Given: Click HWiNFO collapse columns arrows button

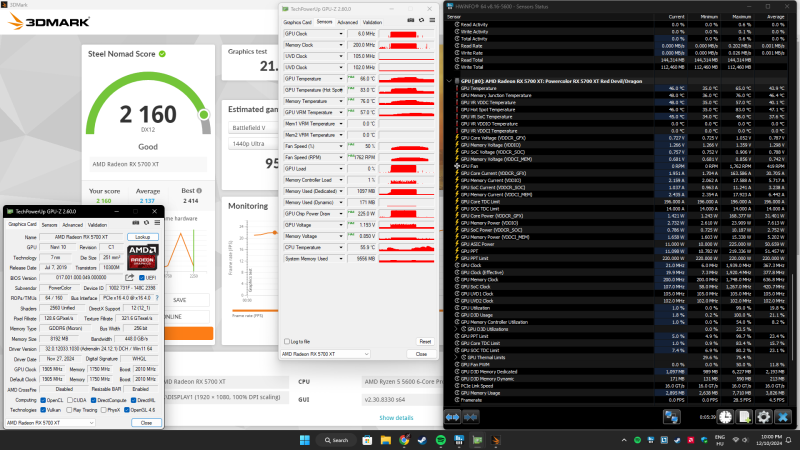Looking at the screenshot, I should click(470, 417).
